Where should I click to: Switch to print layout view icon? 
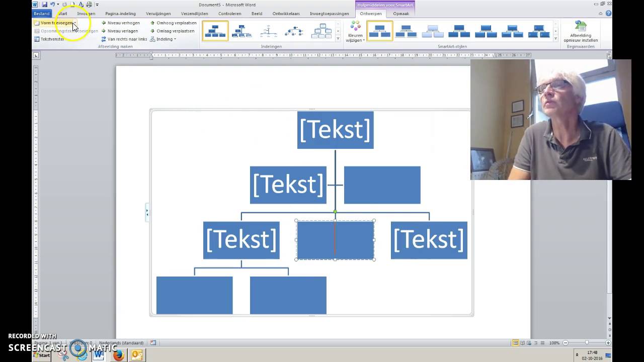[x=515, y=343]
